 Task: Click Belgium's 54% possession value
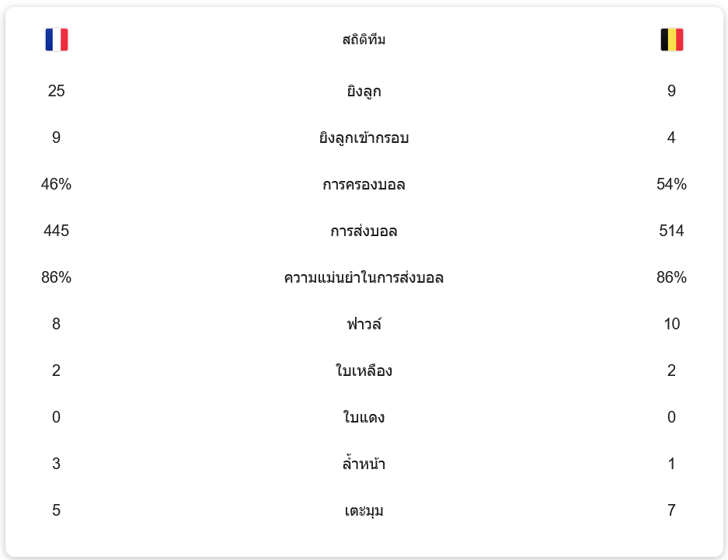[671, 185]
